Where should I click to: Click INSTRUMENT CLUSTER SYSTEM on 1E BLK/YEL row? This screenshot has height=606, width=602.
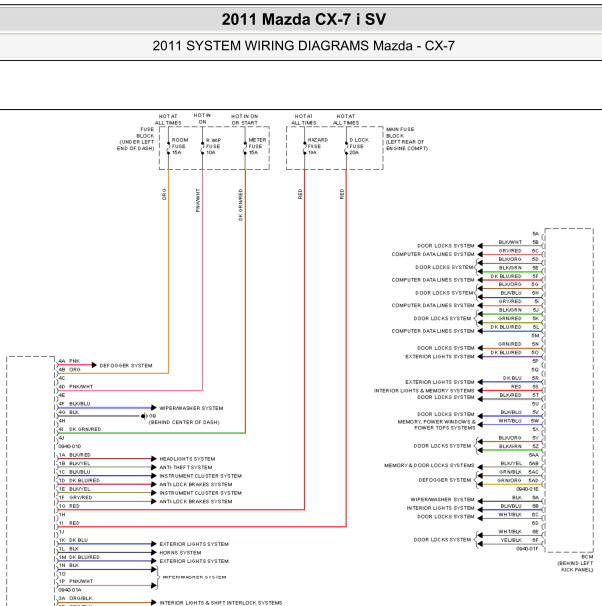click(x=201, y=493)
